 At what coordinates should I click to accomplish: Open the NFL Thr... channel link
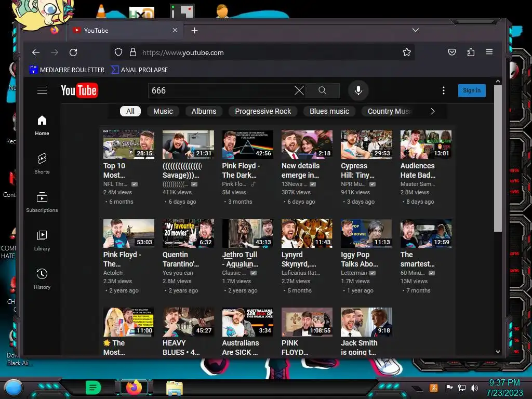click(115, 184)
